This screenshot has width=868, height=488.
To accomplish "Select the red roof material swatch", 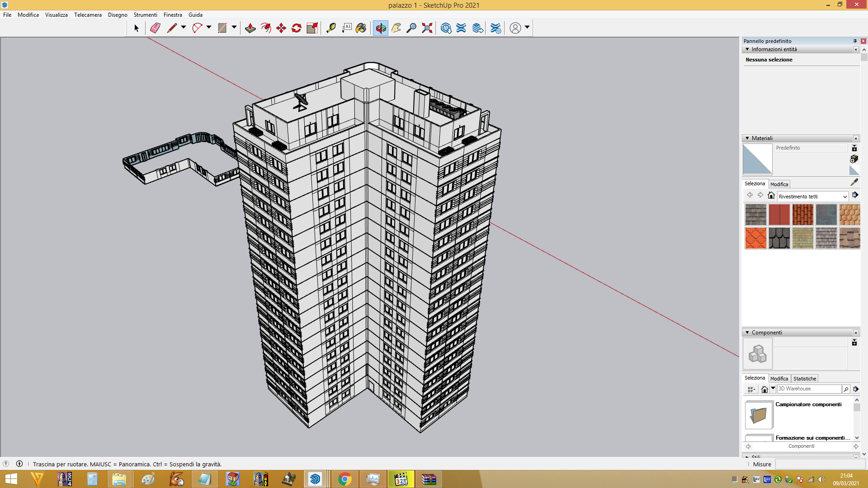I will coord(779,215).
